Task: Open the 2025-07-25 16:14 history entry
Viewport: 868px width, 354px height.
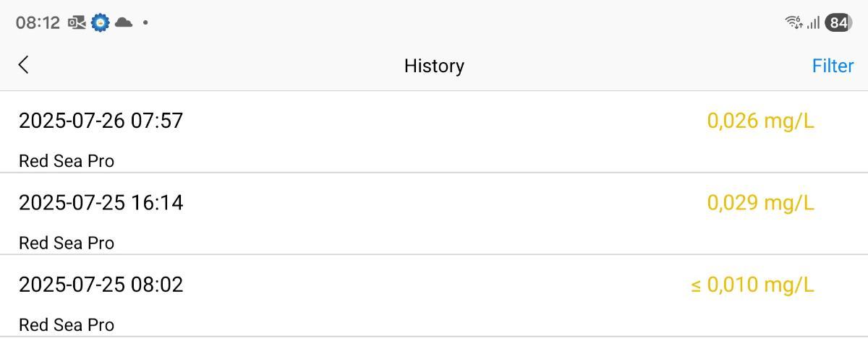Action: pos(434,214)
